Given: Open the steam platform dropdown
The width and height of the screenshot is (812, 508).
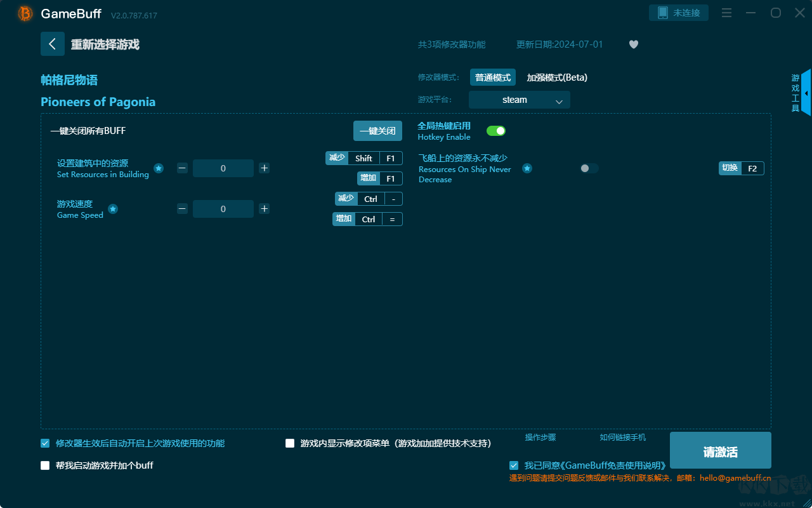Looking at the screenshot, I should pos(520,100).
